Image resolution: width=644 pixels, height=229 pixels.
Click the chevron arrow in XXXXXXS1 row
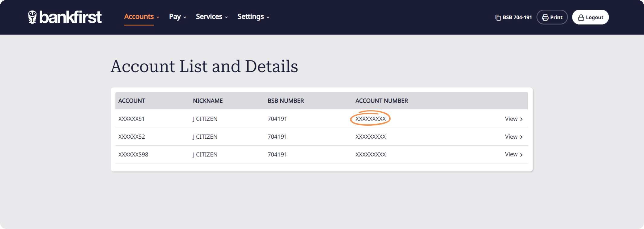pos(521,119)
